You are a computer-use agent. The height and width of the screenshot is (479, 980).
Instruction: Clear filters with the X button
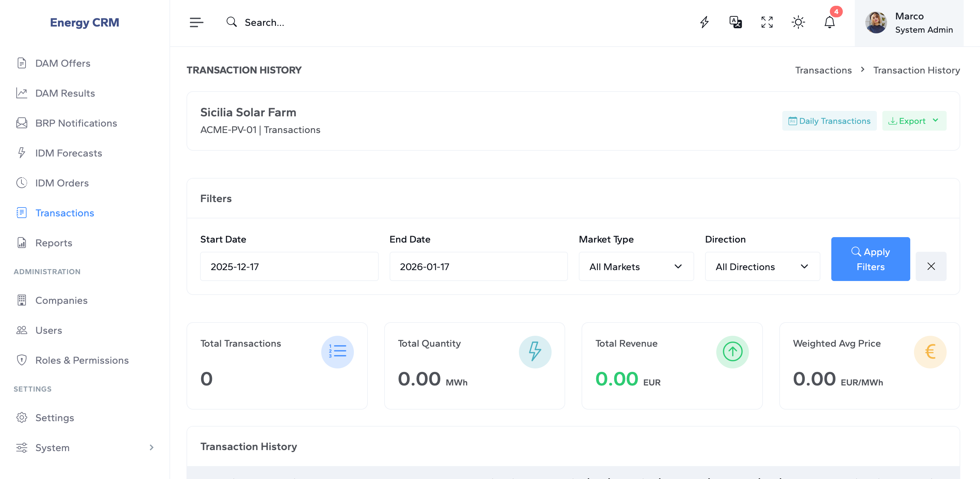coord(931,266)
